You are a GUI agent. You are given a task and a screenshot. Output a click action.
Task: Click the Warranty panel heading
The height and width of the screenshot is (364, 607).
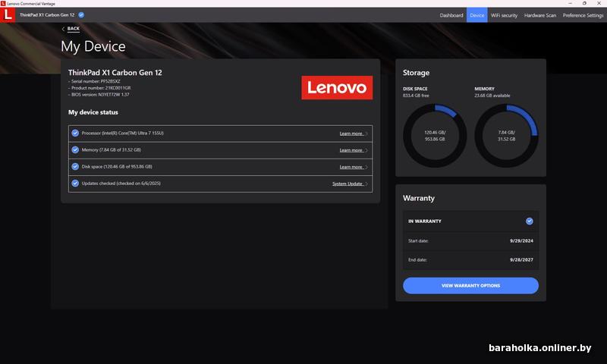tap(419, 198)
